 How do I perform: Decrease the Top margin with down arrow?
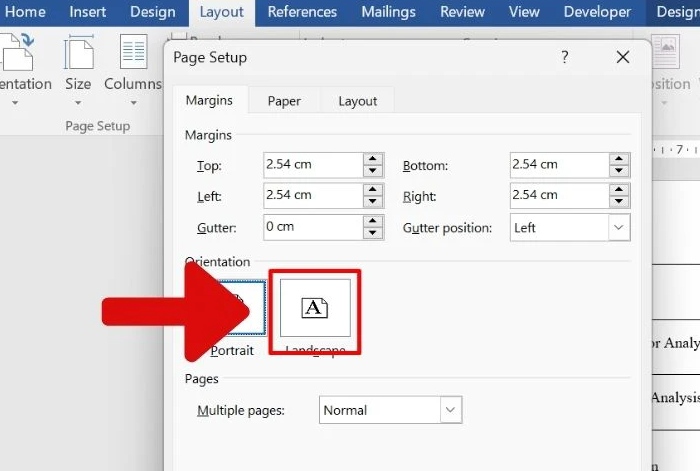pos(373,171)
